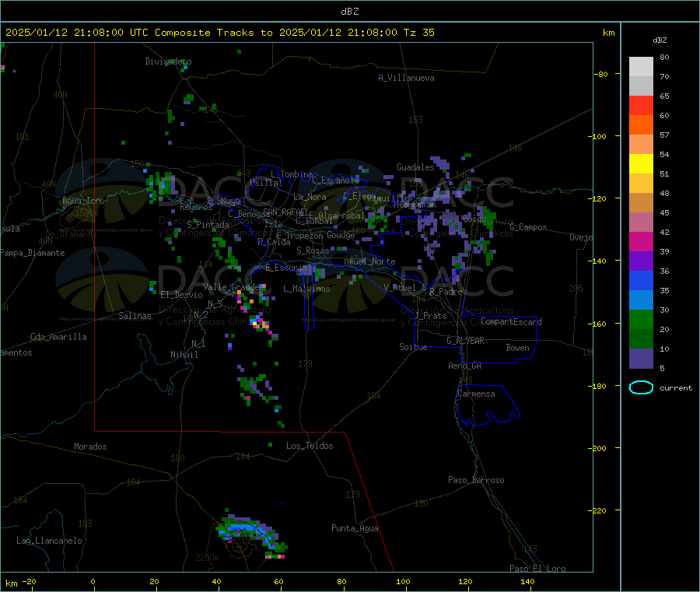Click the Guadales location label
The width and height of the screenshot is (700, 592).
(415, 167)
